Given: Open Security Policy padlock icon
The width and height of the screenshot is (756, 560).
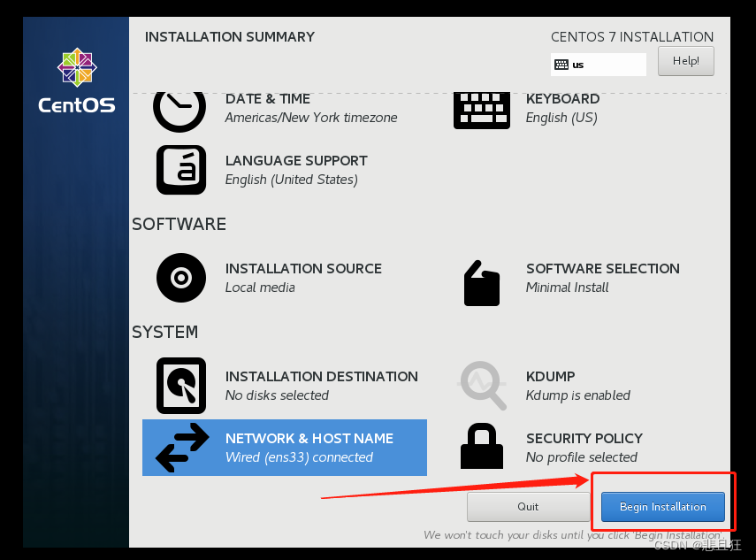Looking at the screenshot, I should coord(482,446).
